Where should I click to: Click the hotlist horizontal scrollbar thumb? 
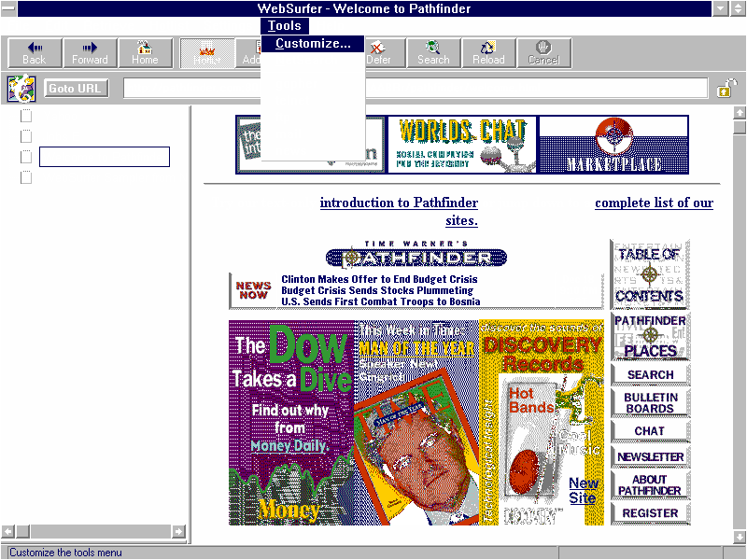click(x=22, y=531)
